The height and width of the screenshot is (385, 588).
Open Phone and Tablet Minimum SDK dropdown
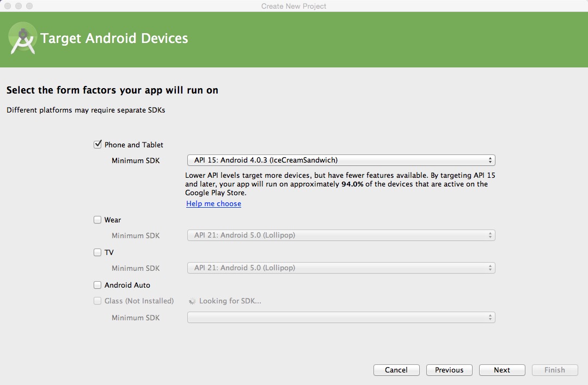[x=341, y=160]
